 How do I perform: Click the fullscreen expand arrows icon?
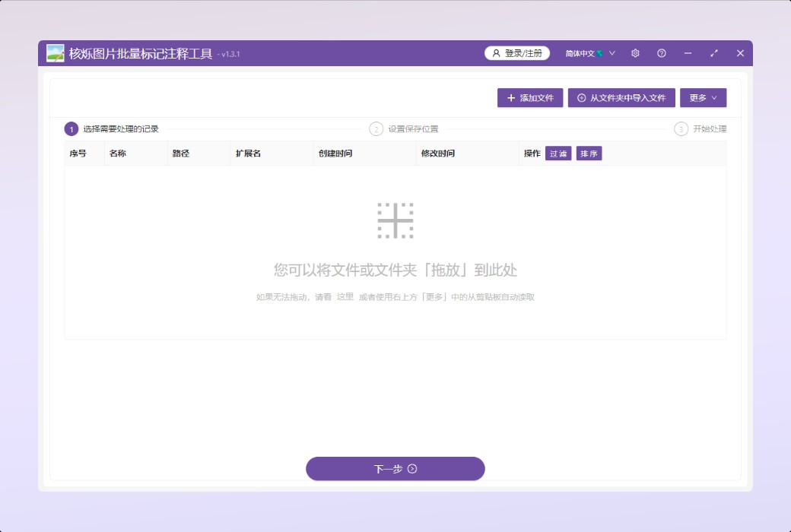(x=714, y=53)
